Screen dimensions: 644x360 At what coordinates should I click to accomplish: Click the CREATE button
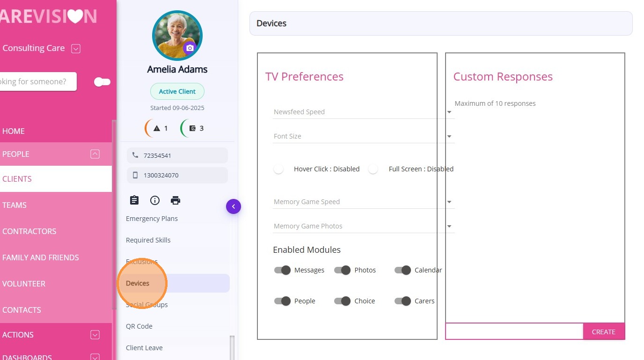(x=604, y=331)
